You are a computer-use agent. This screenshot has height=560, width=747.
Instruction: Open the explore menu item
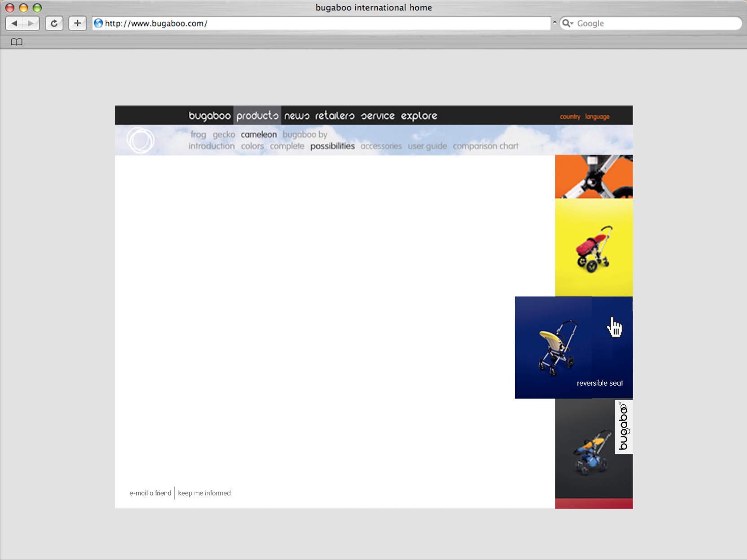click(419, 116)
